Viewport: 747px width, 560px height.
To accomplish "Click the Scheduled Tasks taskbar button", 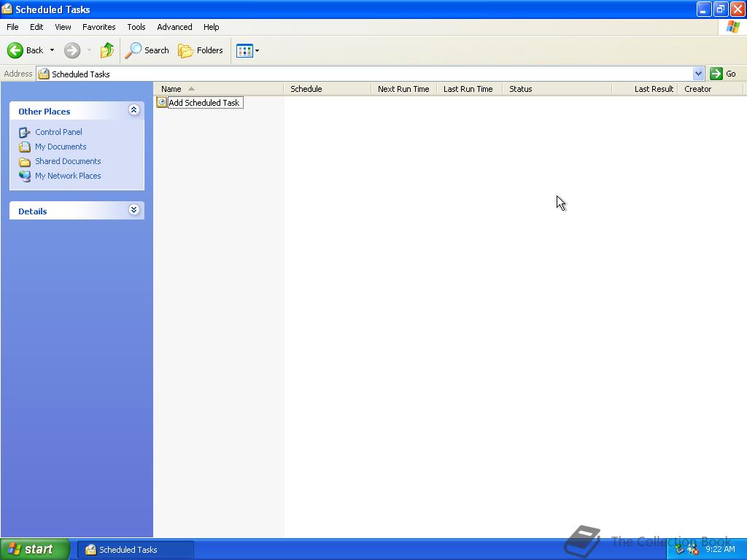I will tap(135, 550).
